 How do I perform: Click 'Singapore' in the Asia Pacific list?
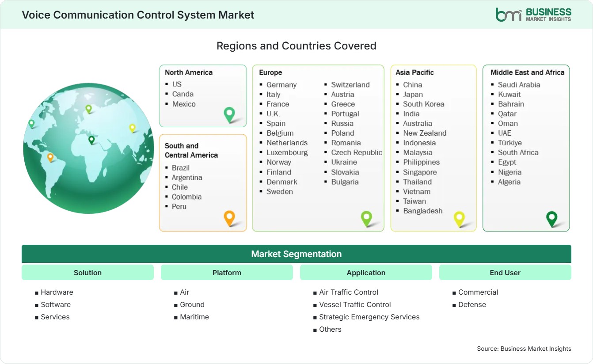[x=420, y=172]
